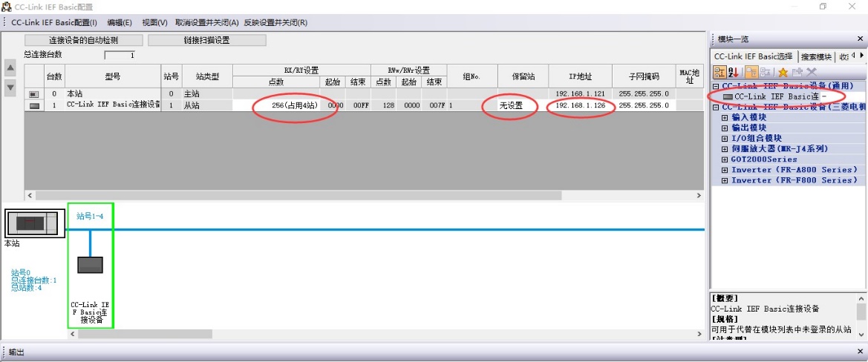Click the 保留站 column header

[523, 76]
